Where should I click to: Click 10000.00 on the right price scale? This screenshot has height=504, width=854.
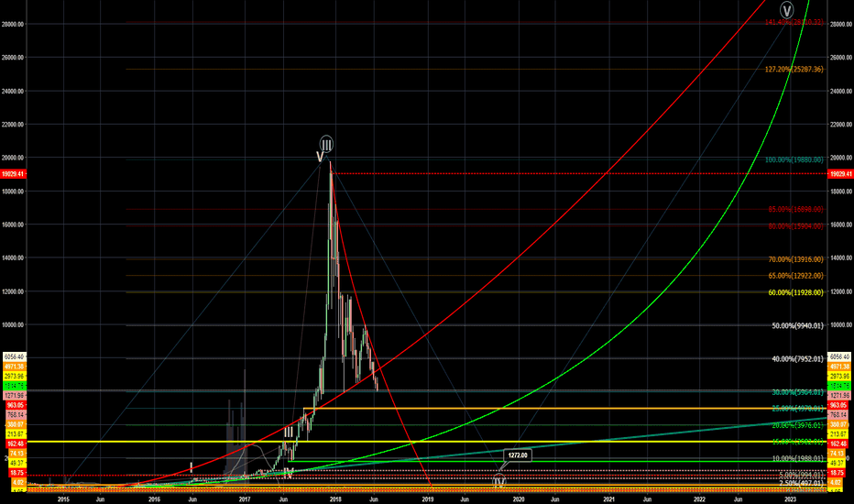841,324
